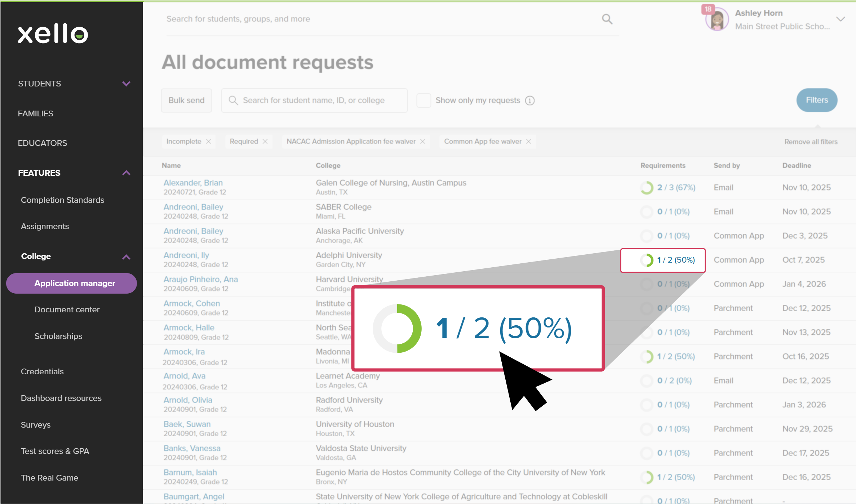This screenshot has width=856, height=504.
Task: Collapse the College submenu chevron
Action: coord(126,257)
